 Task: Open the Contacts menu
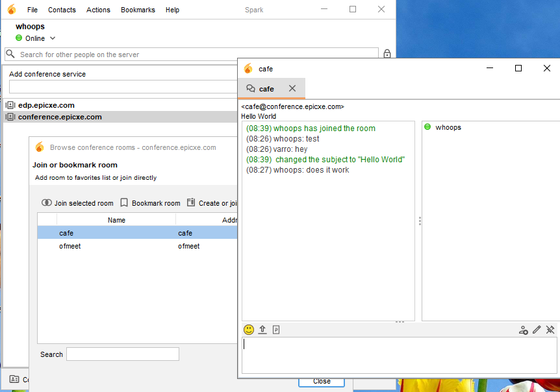click(62, 10)
